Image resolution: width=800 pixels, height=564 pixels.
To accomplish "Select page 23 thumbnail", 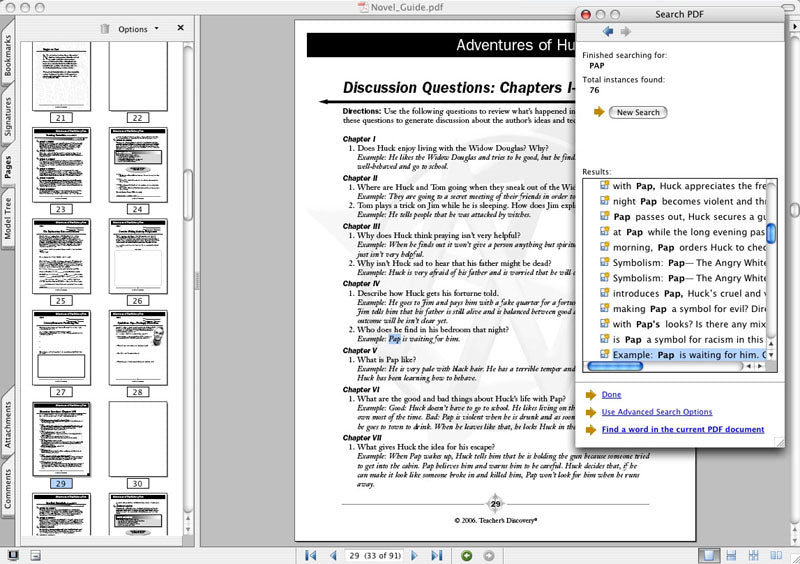I will 61,165.
